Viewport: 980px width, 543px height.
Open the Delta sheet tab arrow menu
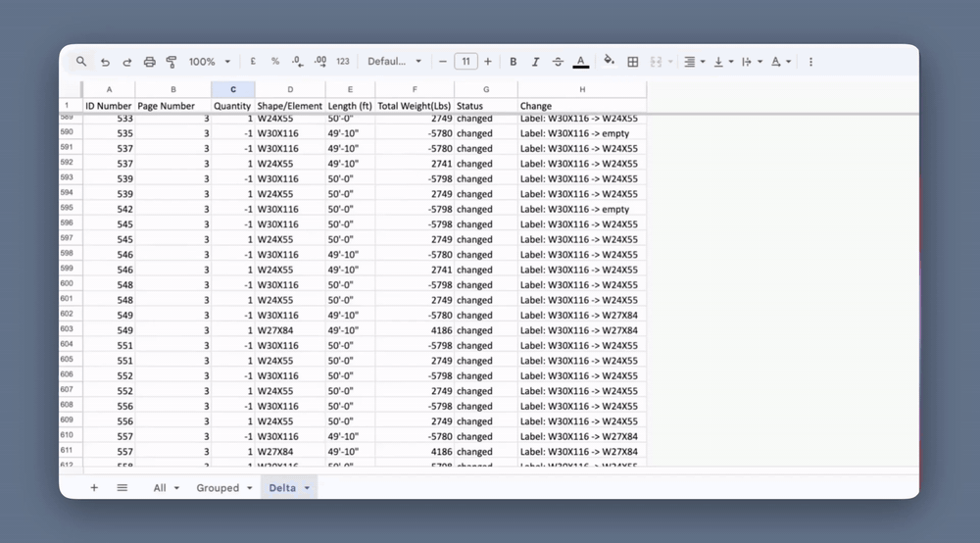click(x=307, y=488)
